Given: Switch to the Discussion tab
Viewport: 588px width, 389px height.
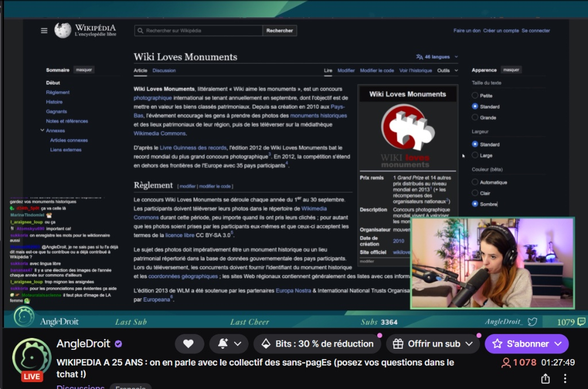Looking at the screenshot, I should point(164,71).
